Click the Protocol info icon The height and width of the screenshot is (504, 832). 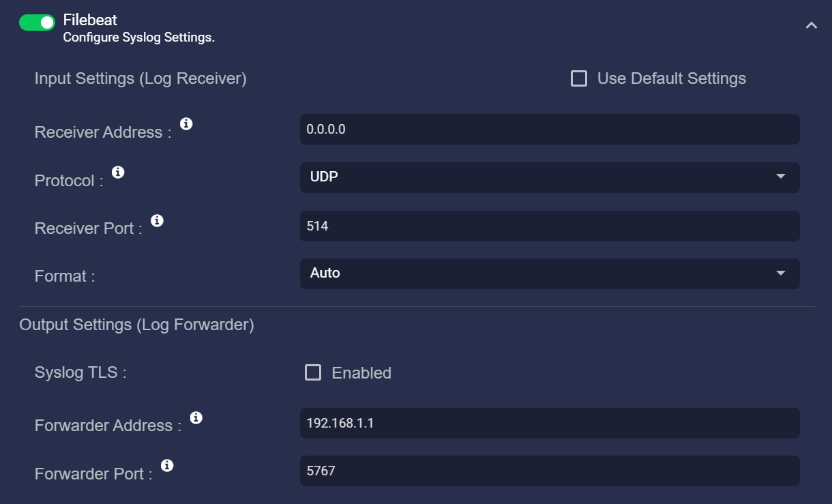tap(118, 173)
